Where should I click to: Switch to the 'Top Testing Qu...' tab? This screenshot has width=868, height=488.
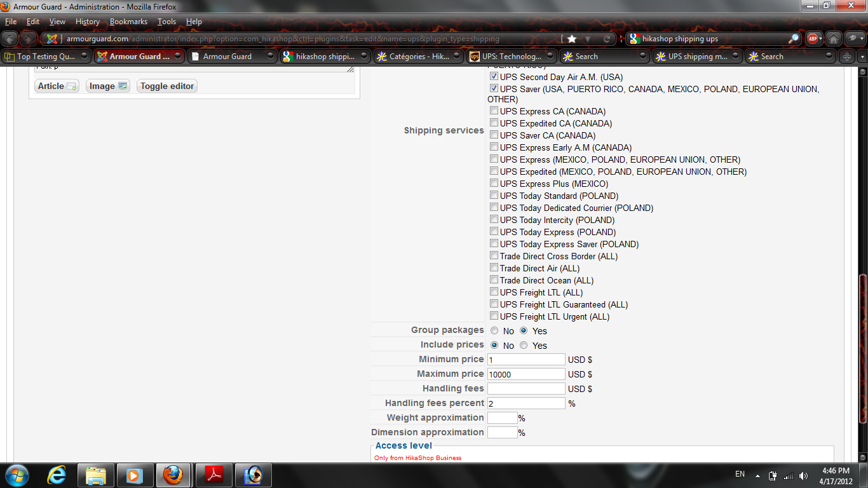coord(46,57)
